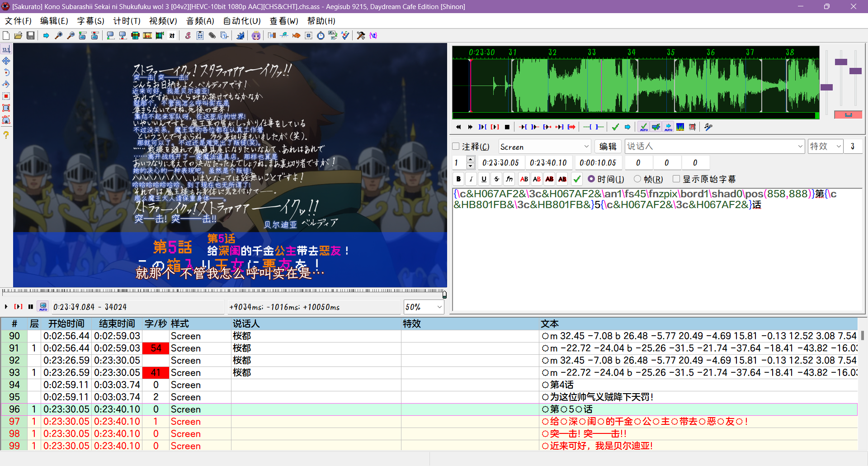This screenshot has width=868, height=466.
Task: Commit subtitle text with green checkmark
Action: point(577,179)
